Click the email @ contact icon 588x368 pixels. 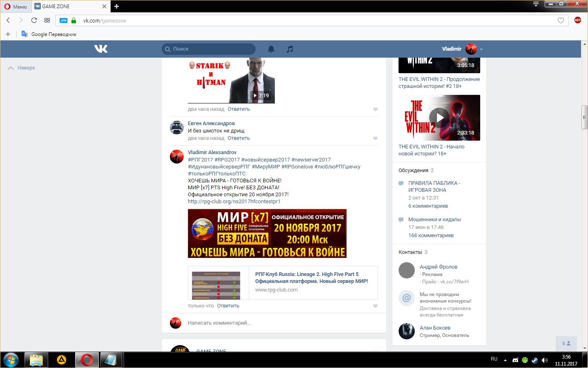407,298
